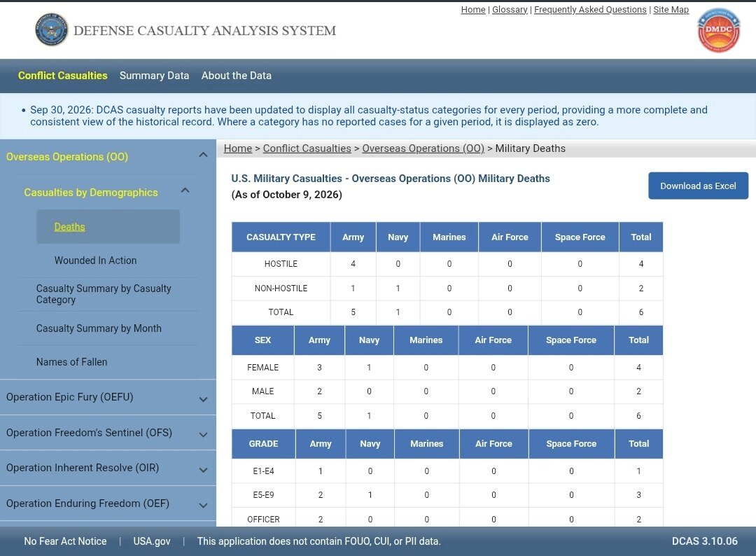Click Conflict Casualties in the breadcrumb
Viewport: 756px width, 556px height.
(307, 148)
